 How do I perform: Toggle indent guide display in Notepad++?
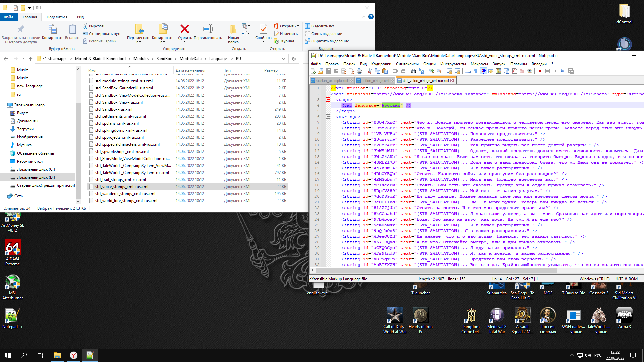(x=483, y=71)
